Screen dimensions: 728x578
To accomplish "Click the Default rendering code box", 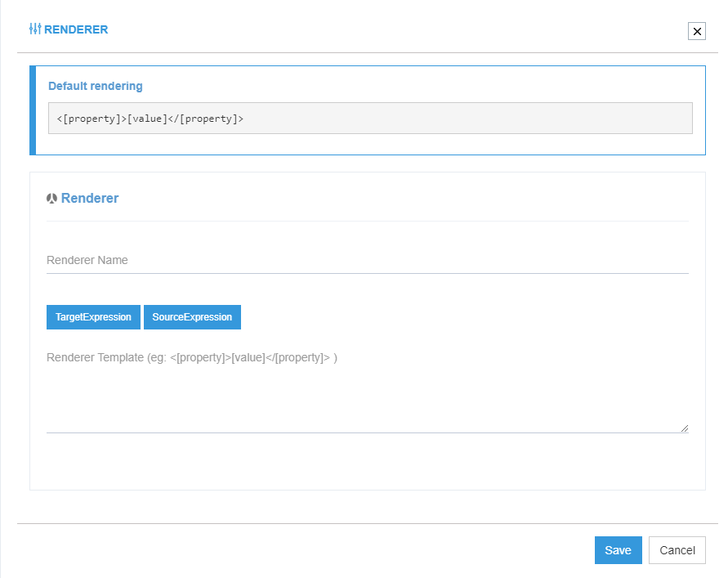I will (x=368, y=118).
